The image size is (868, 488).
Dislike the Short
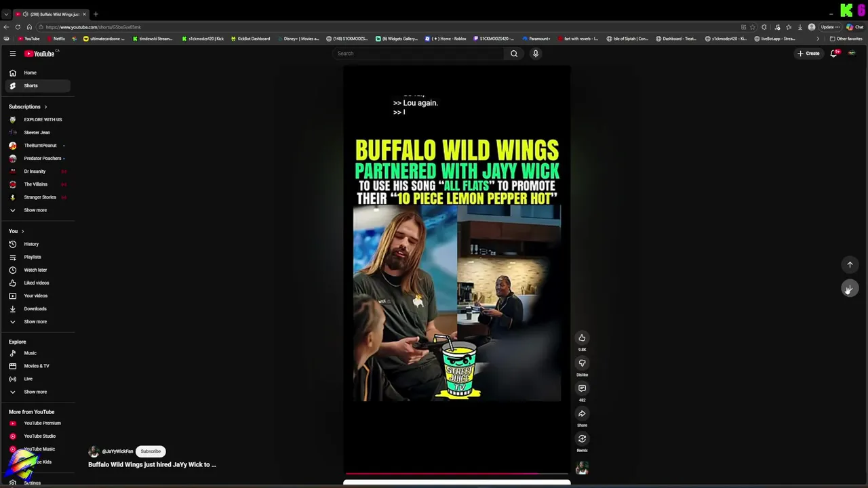[582, 363]
